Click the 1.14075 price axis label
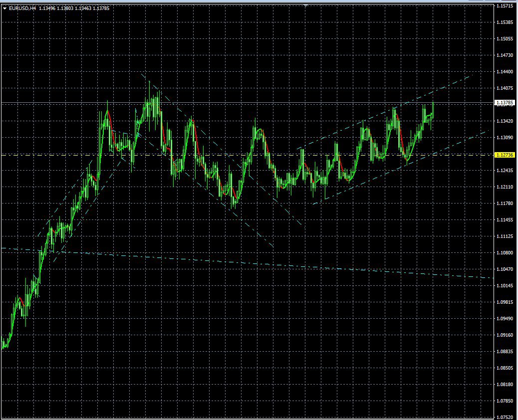Viewport: 518px width, 420px height. [x=505, y=88]
